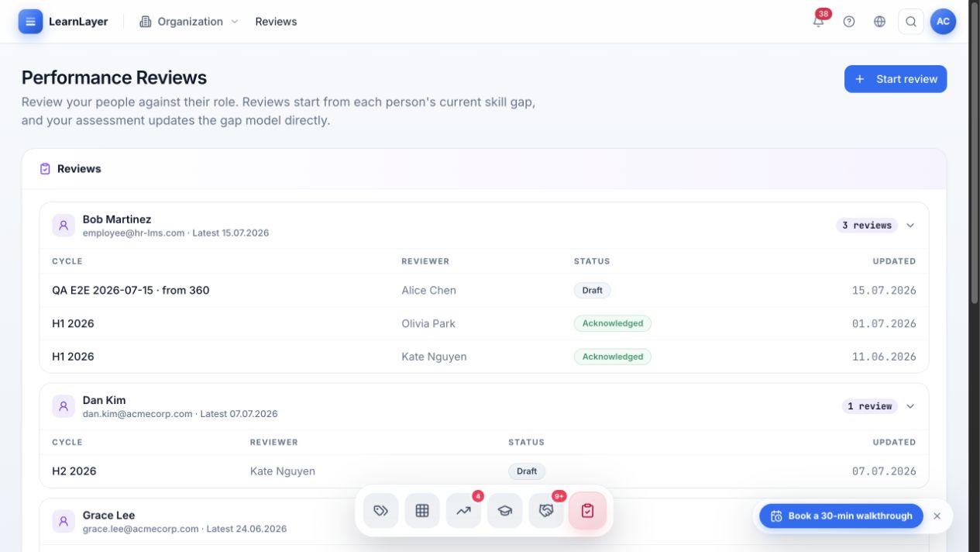The height and width of the screenshot is (552, 980).
Task: Click Draft status in Bob's QA row
Action: [593, 290]
